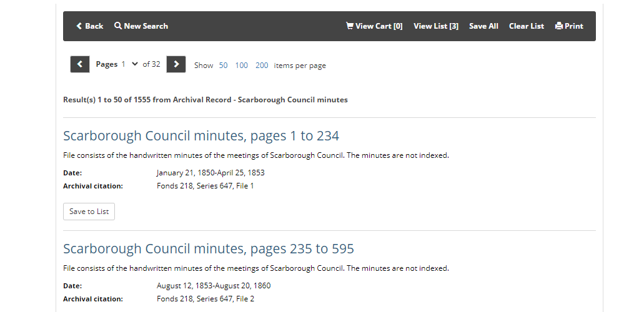Click citation Fonds 218, Series 647, File 1

point(206,186)
